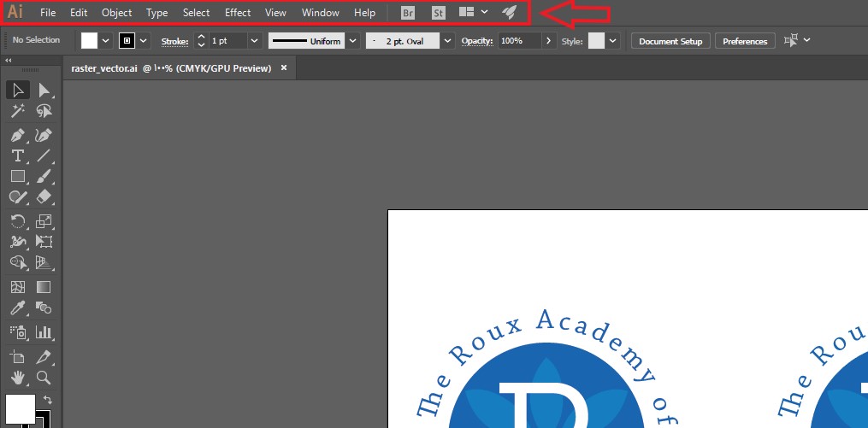
Task: Select the Paintbrush tool
Action: 44,176
